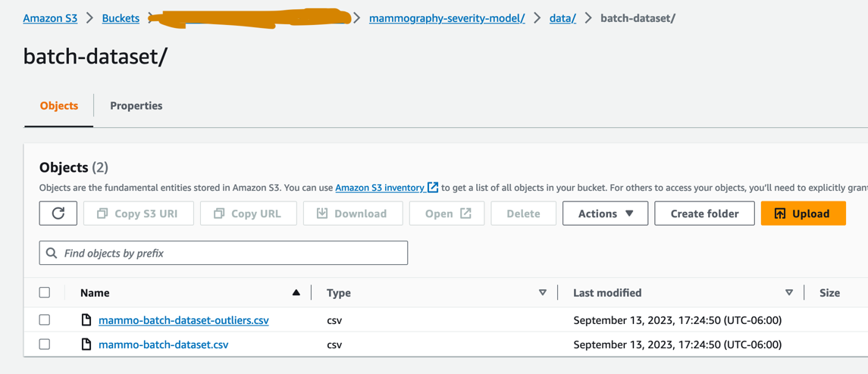This screenshot has width=868, height=374.
Task: Sort by the Last modified column arrow
Action: point(788,293)
